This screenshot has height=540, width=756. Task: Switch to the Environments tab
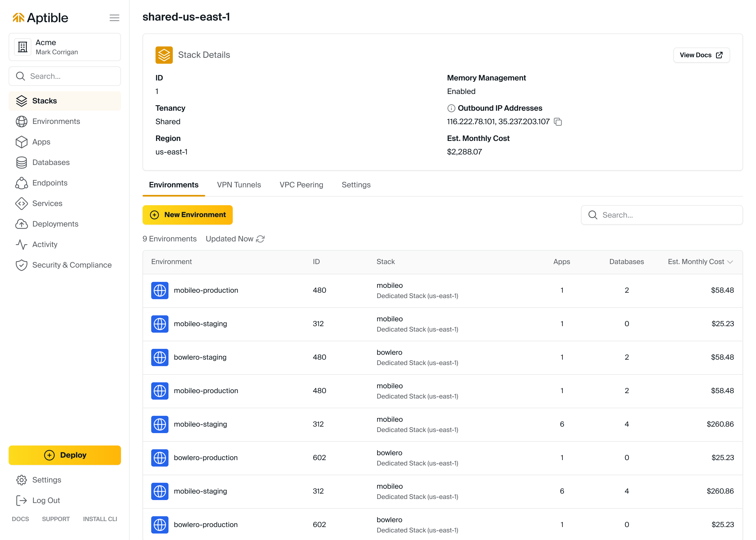[x=174, y=185]
